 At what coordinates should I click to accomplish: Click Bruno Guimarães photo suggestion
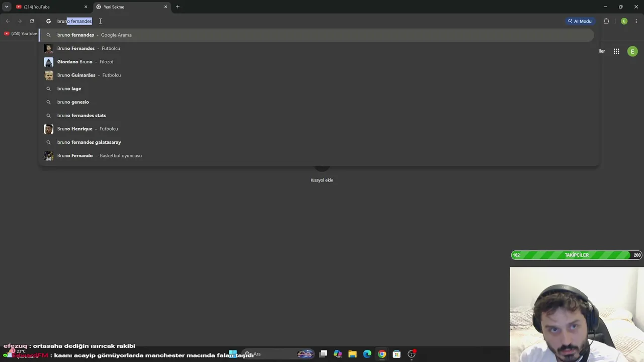tap(48, 75)
